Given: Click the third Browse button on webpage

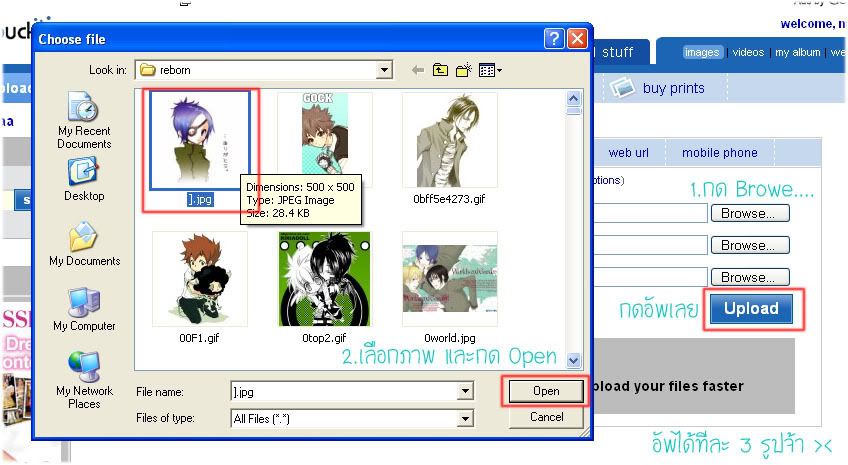Looking at the screenshot, I should [750, 277].
